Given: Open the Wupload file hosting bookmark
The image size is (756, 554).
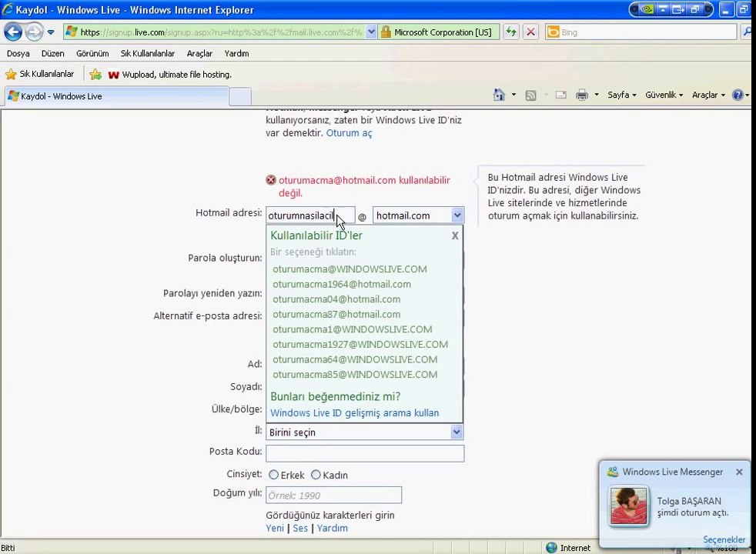Looking at the screenshot, I should 169,75.
